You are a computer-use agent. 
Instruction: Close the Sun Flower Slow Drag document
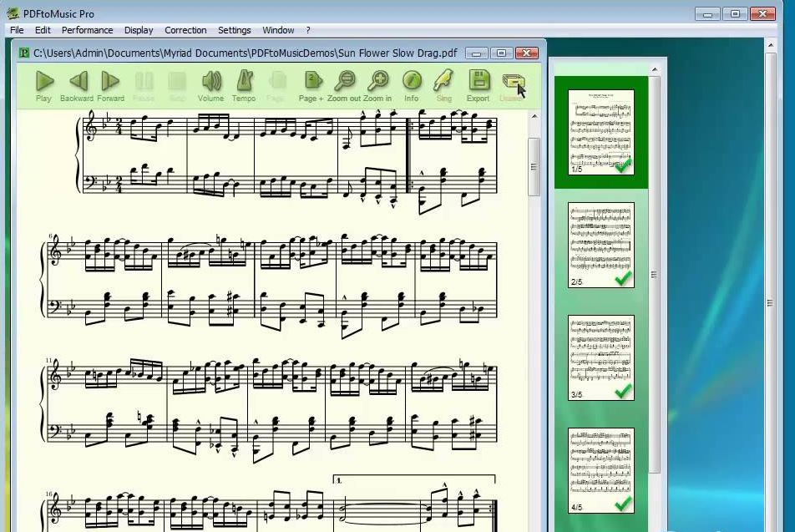527,53
